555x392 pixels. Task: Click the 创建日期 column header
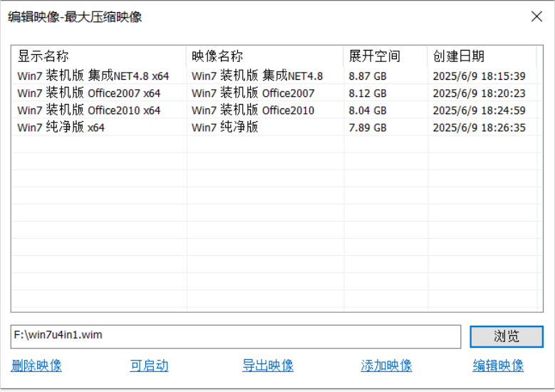(482, 56)
